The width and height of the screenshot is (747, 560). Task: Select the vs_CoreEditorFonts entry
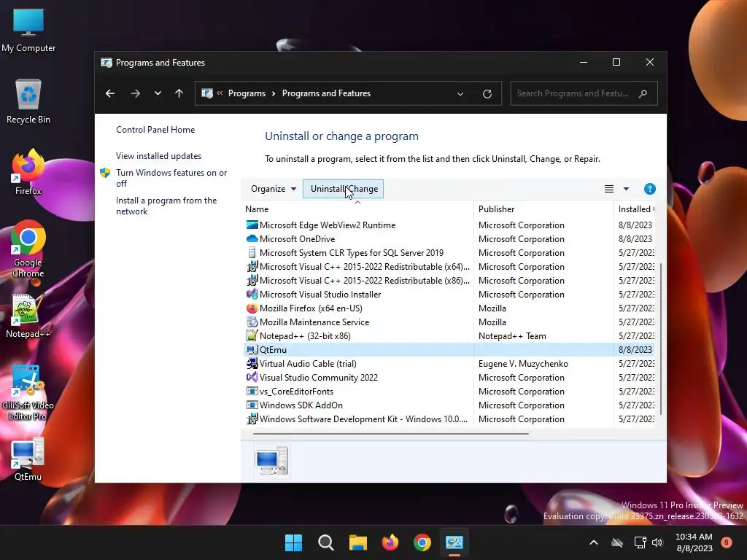296,392
